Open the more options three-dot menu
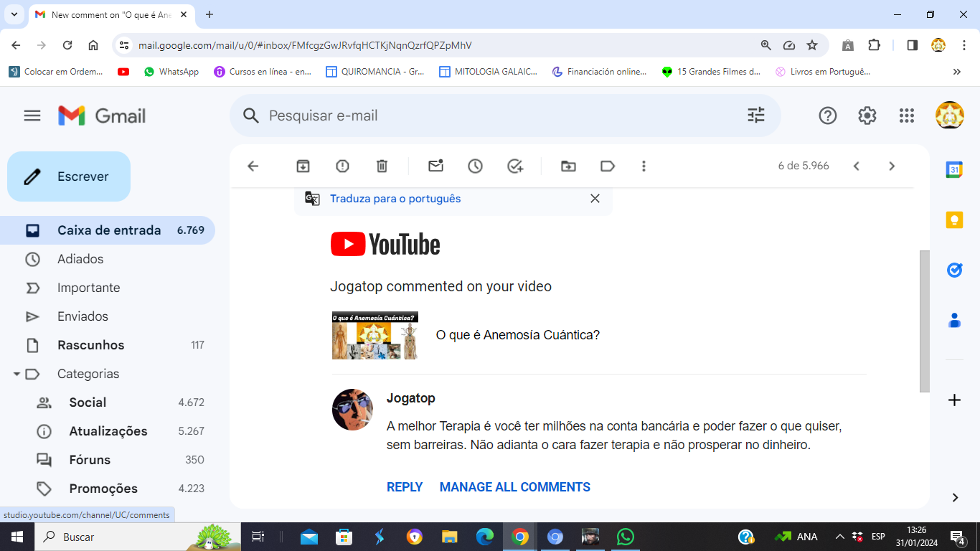The width and height of the screenshot is (980, 551). pos(644,166)
